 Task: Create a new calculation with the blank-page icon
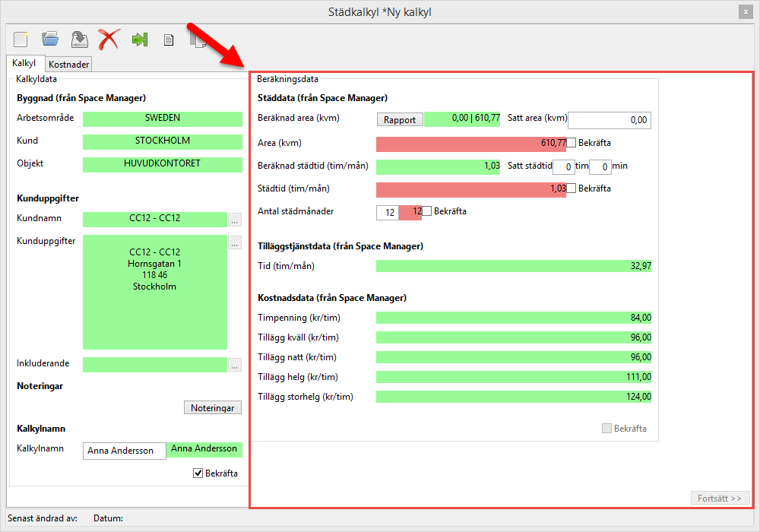coord(21,40)
